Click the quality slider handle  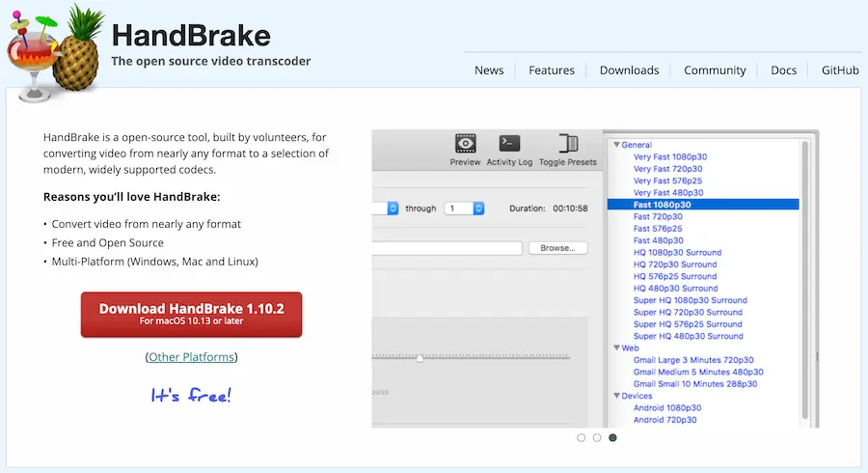[x=420, y=358]
